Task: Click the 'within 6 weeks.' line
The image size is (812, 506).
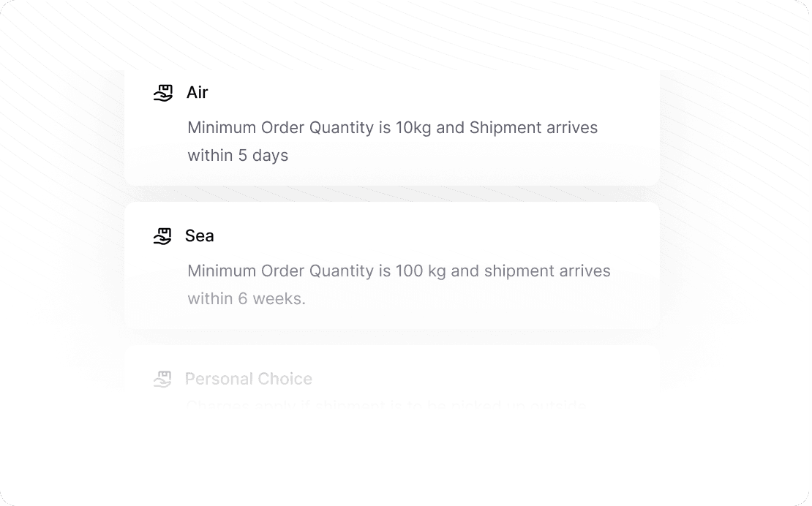Action: pyautogui.click(x=247, y=298)
